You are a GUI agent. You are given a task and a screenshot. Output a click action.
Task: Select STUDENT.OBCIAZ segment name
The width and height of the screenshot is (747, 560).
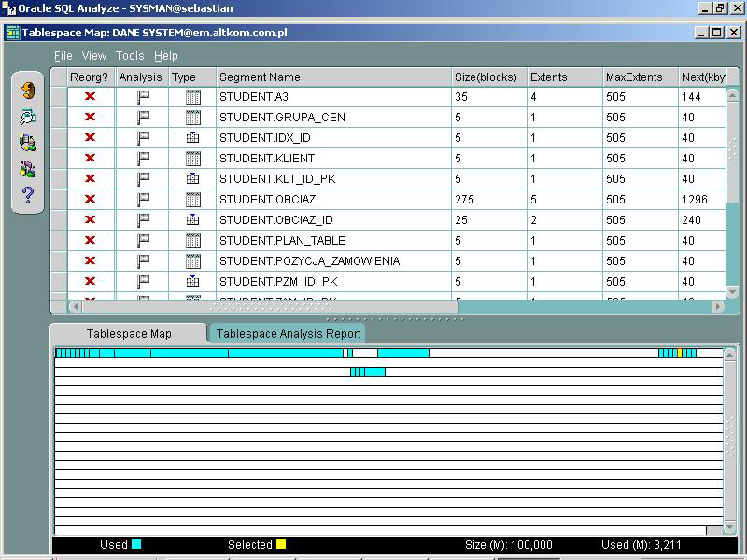point(267,200)
